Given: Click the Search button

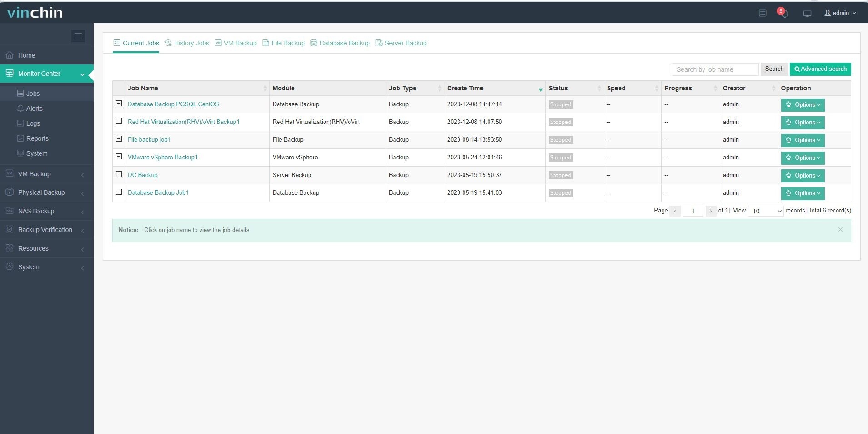Looking at the screenshot, I should click(774, 69).
